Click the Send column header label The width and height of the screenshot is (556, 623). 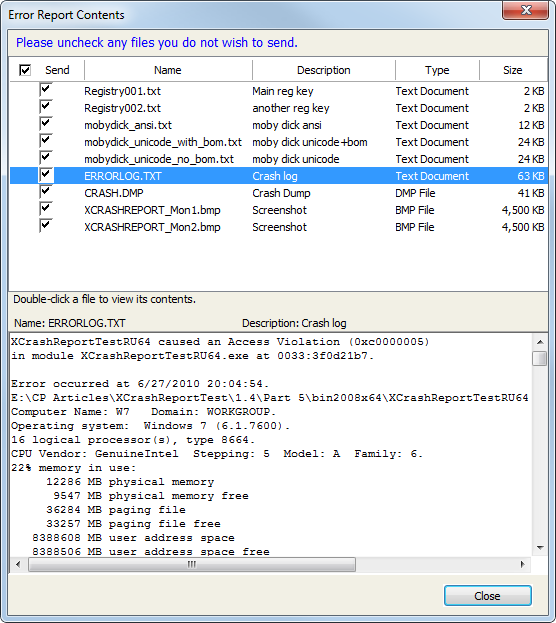pos(57,70)
